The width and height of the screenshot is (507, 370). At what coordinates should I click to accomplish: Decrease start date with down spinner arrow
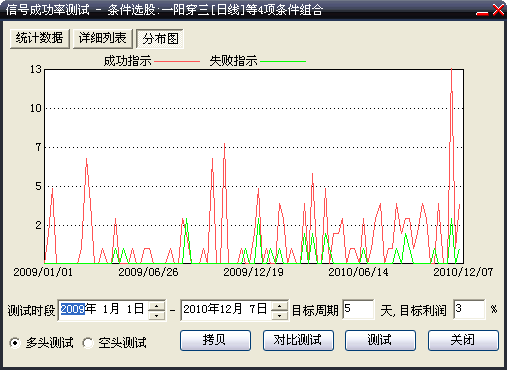pyautogui.click(x=157, y=315)
